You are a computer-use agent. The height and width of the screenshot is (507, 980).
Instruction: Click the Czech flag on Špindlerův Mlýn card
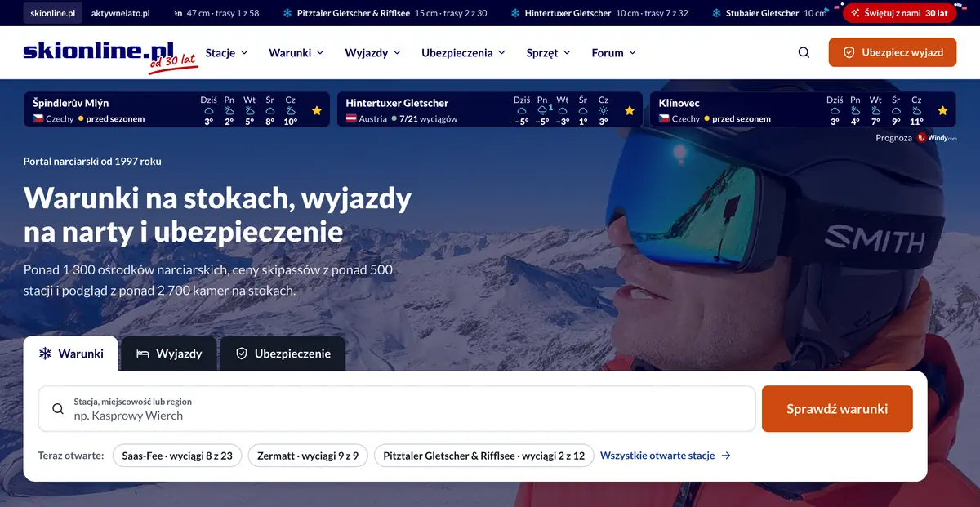point(38,118)
